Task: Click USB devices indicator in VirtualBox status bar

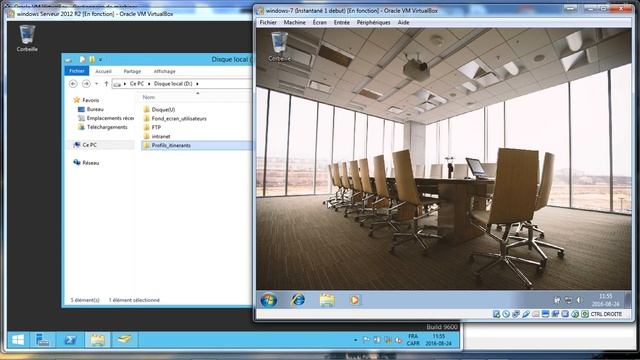Action: coord(526,314)
